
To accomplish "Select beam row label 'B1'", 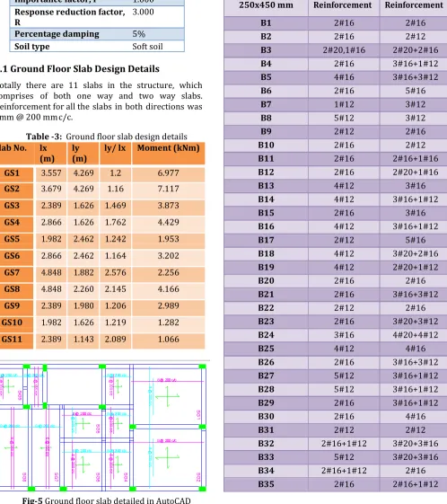I will click(266, 23).
